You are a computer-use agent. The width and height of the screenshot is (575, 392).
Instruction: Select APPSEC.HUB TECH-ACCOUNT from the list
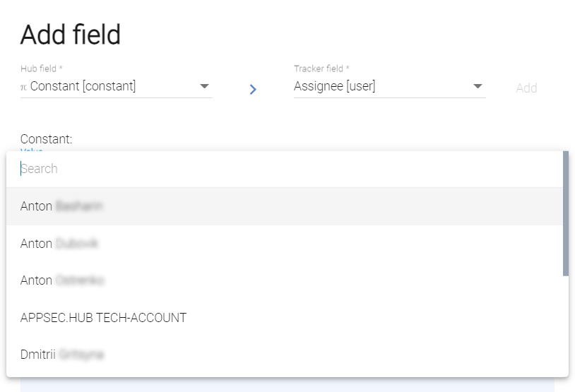pos(103,318)
